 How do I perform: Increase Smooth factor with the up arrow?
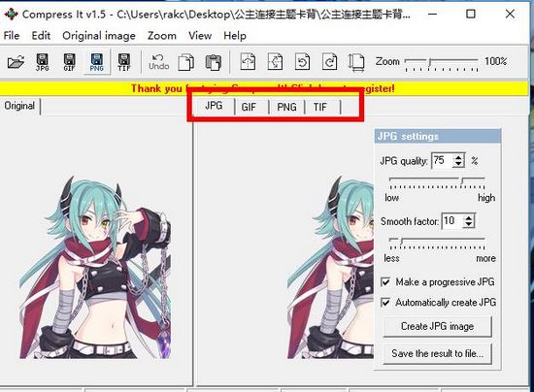coord(469,217)
